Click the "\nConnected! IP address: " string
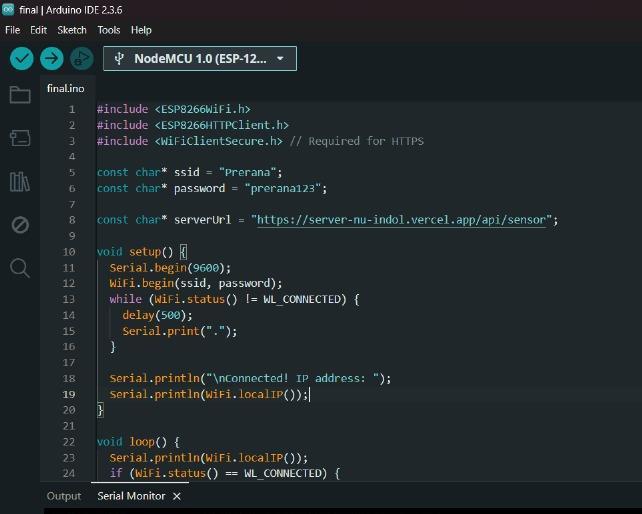642x514 pixels. pyautogui.click(x=292, y=378)
